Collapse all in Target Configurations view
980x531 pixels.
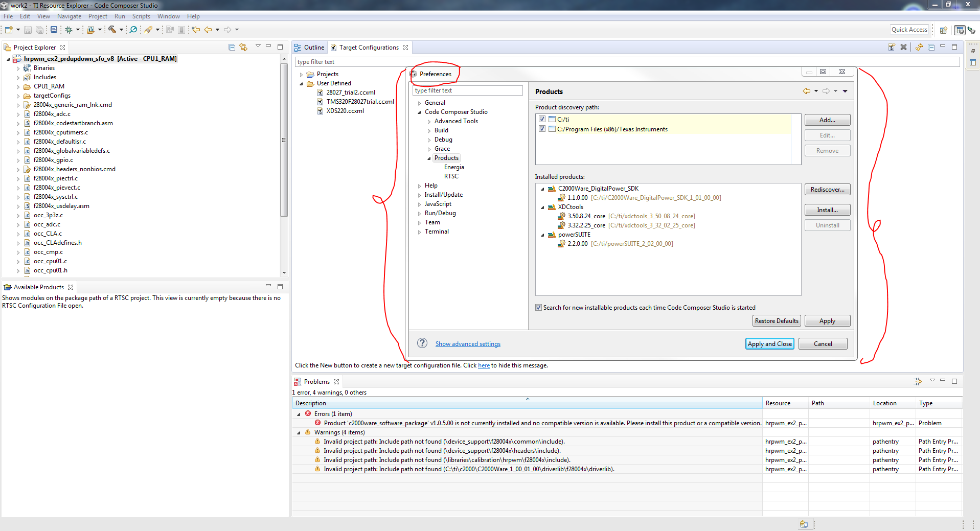tap(931, 48)
